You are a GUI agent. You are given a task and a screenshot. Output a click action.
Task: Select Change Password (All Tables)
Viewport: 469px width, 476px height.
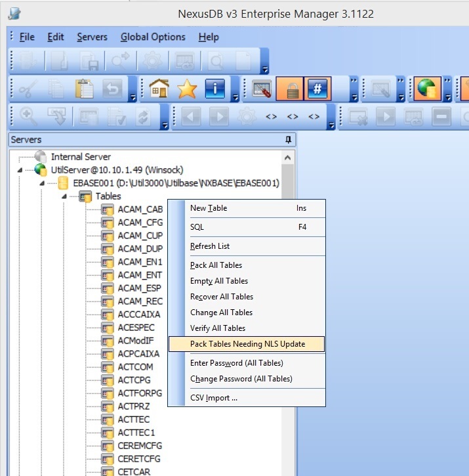click(247, 379)
